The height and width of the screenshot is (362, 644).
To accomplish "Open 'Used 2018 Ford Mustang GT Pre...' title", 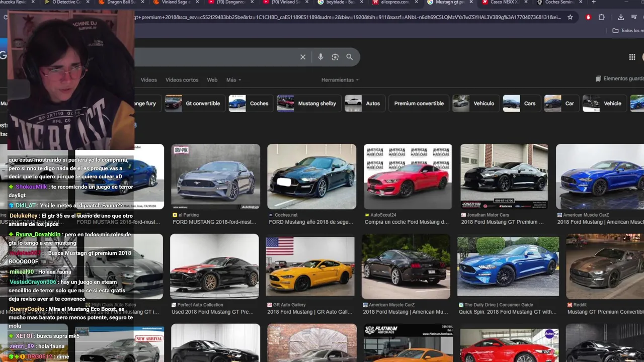I will pyautogui.click(x=212, y=312).
